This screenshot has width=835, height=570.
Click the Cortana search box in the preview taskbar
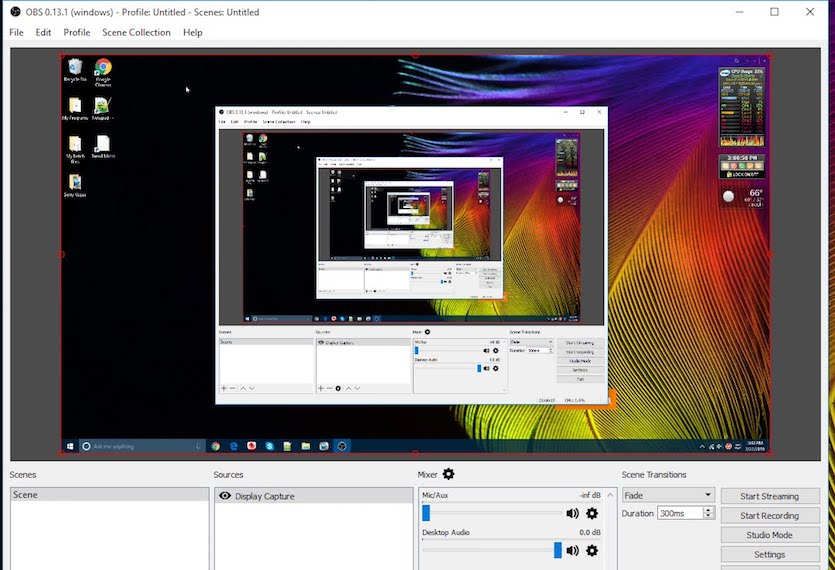pos(142,446)
